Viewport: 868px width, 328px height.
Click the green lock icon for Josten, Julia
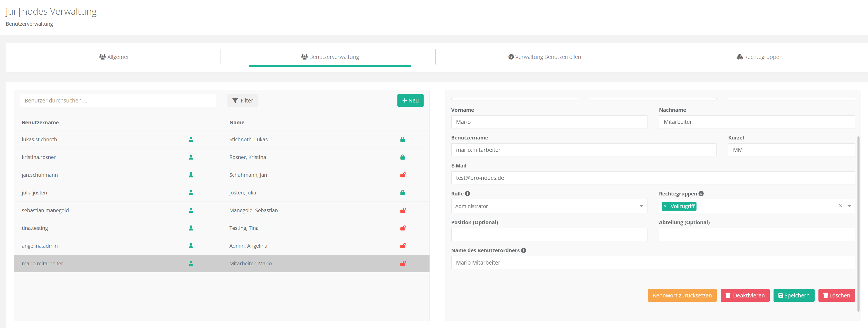pyautogui.click(x=402, y=192)
